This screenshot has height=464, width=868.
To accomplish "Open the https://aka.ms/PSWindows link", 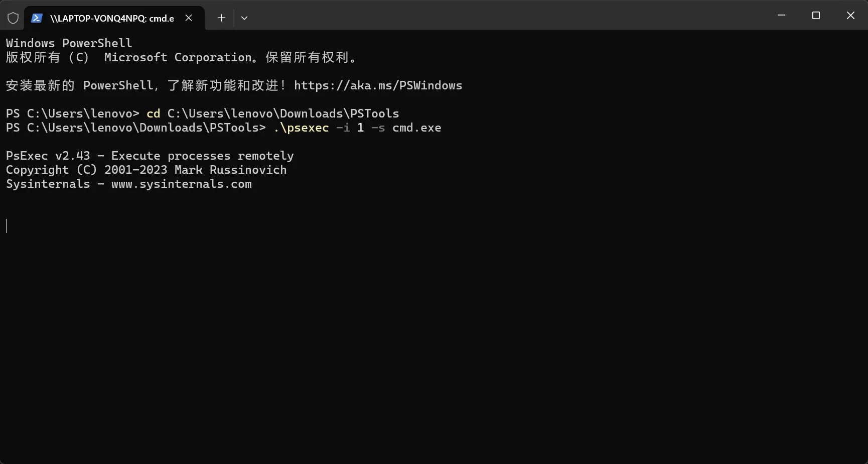I will pos(378,85).
